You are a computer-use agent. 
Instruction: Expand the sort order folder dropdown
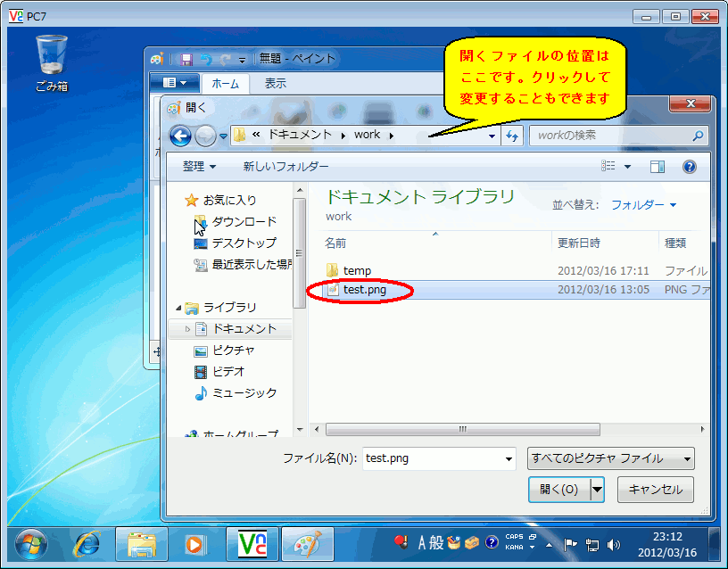[x=643, y=205]
